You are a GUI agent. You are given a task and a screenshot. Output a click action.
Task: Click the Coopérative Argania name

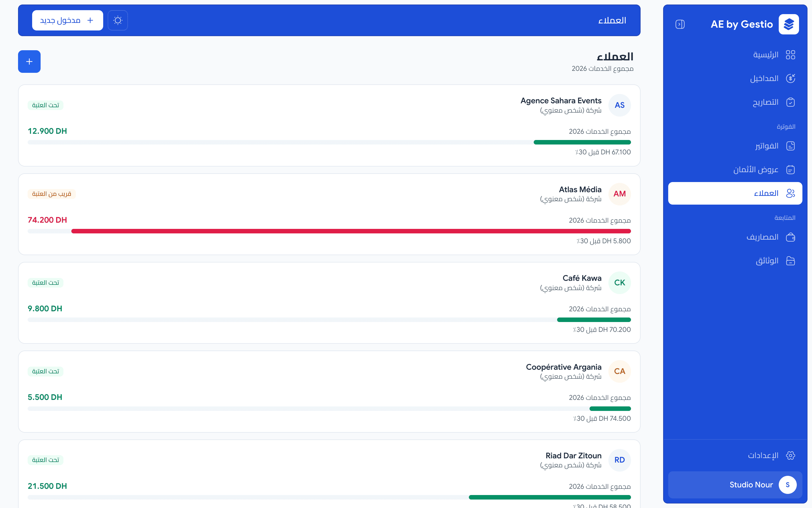pyautogui.click(x=563, y=367)
